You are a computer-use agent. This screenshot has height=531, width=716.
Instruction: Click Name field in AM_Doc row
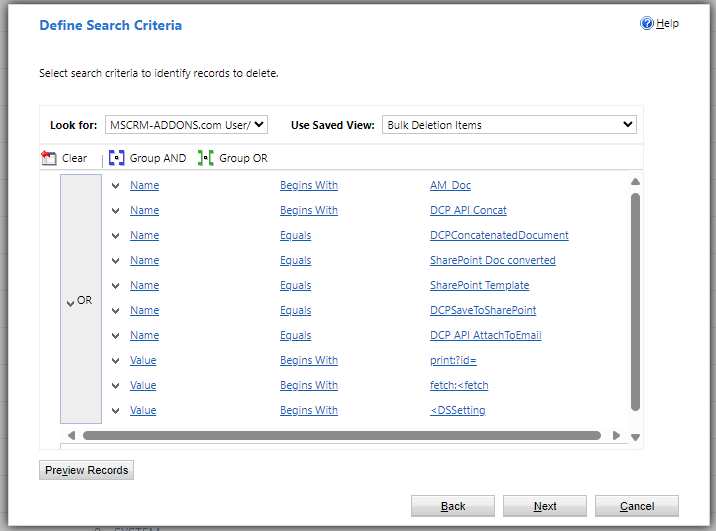[144, 185]
